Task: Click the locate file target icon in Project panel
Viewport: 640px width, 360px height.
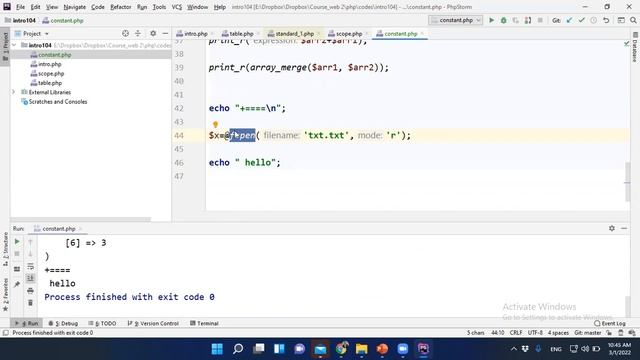Action: click(125, 33)
